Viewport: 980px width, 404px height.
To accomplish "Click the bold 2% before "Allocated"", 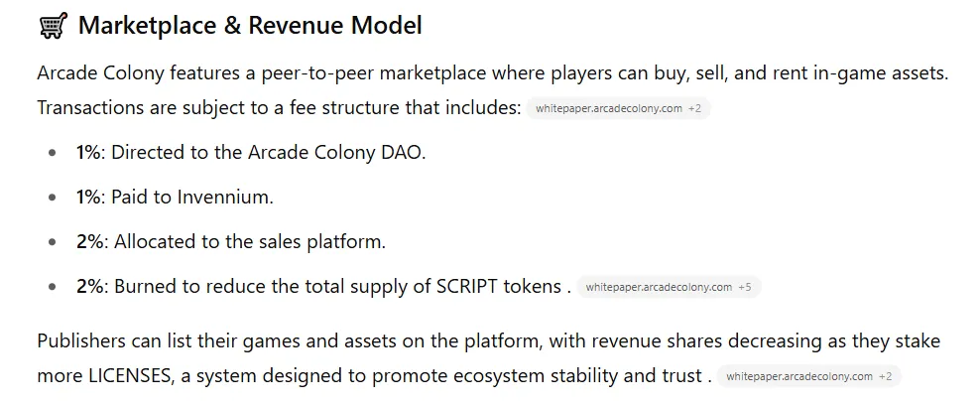I will click(89, 241).
